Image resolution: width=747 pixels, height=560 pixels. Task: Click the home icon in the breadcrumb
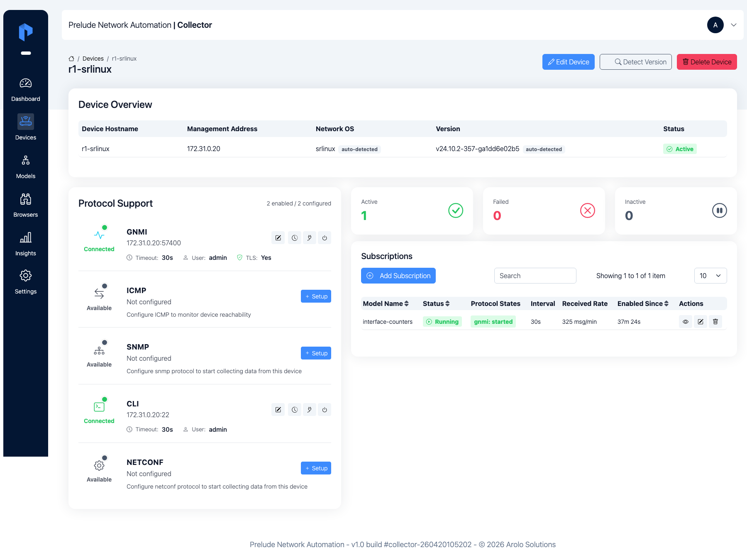(x=71, y=59)
